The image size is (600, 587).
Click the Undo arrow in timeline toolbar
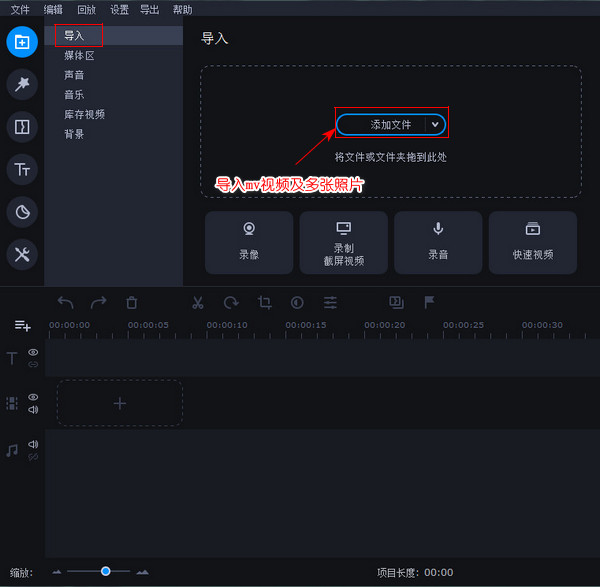[65, 303]
